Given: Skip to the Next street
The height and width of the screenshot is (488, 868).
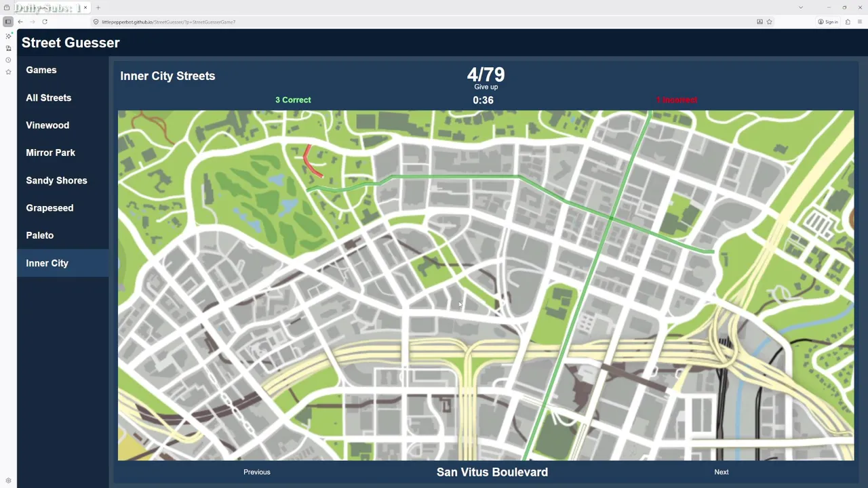Looking at the screenshot, I should pos(722,472).
